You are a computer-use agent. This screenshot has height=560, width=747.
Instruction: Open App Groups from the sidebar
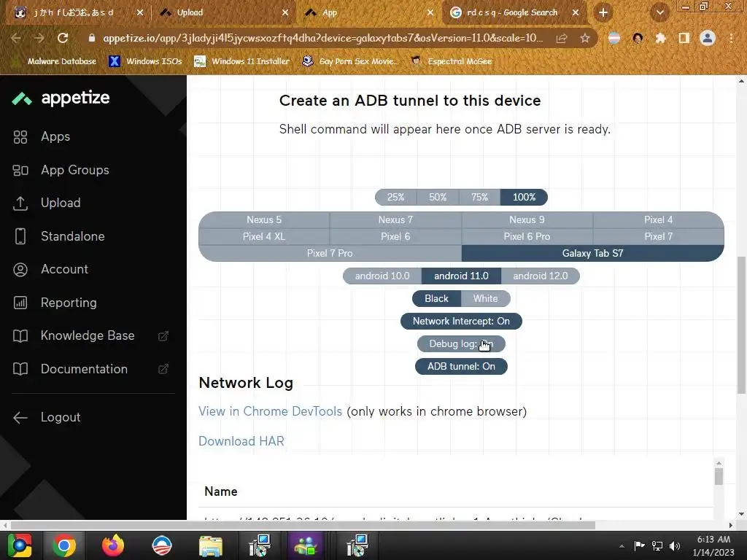pyautogui.click(x=61, y=170)
